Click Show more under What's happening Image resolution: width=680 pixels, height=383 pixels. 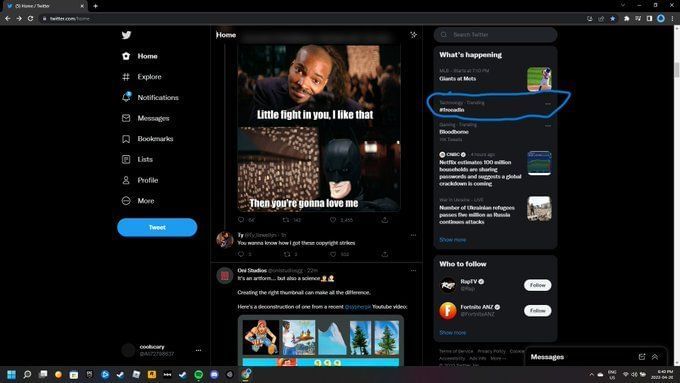[452, 239]
